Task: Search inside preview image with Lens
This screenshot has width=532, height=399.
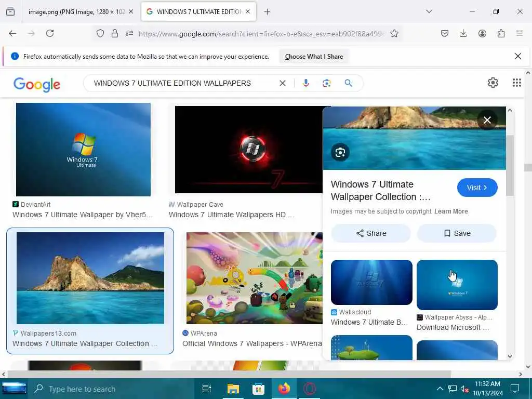Action: (340, 152)
